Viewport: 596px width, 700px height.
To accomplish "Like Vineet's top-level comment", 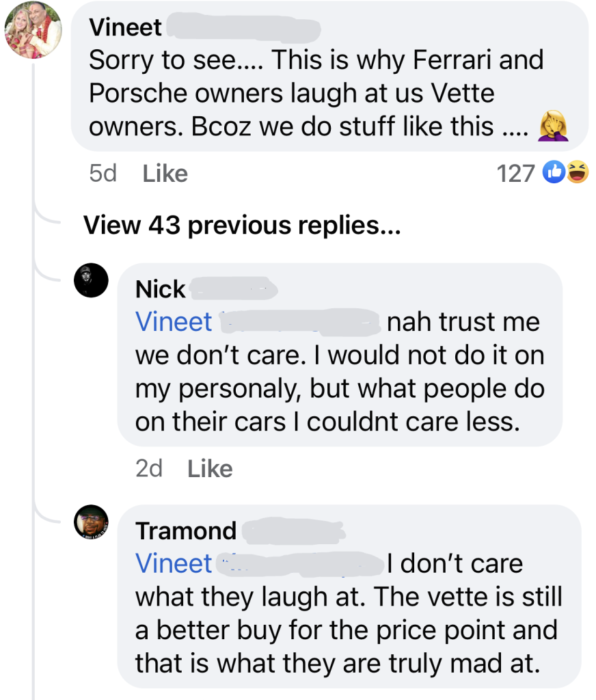I will tap(165, 174).
